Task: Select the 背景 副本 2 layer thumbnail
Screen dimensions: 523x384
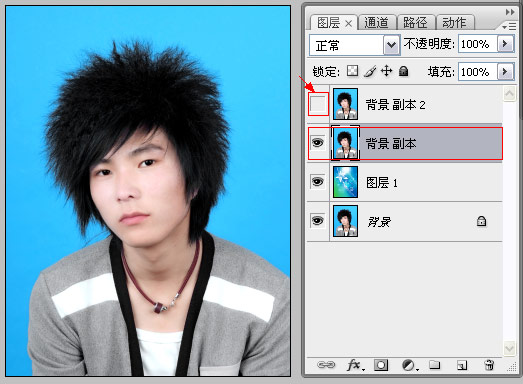Action: point(346,104)
